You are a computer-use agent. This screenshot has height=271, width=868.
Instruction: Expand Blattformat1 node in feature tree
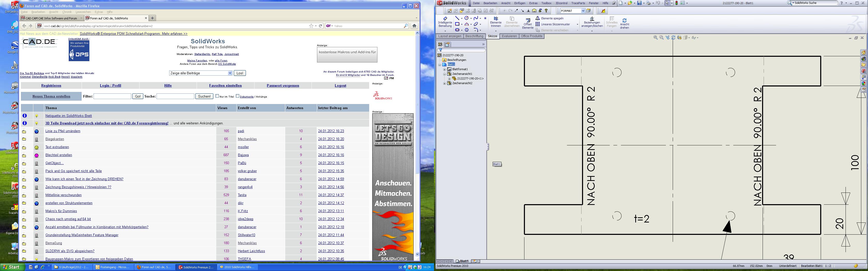(444, 69)
